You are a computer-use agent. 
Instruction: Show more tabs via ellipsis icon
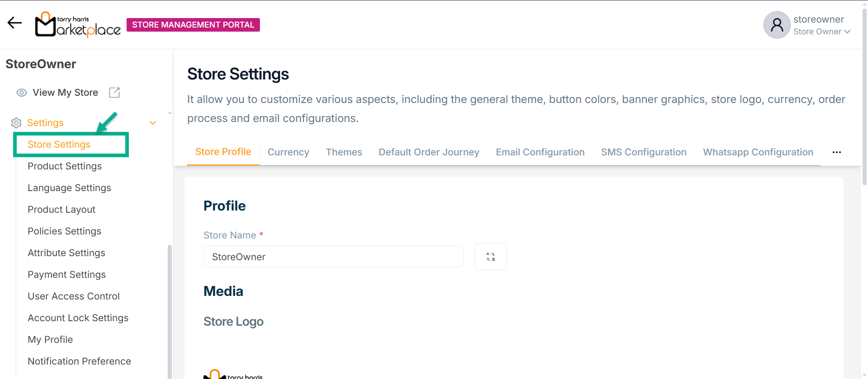tap(837, 152)
